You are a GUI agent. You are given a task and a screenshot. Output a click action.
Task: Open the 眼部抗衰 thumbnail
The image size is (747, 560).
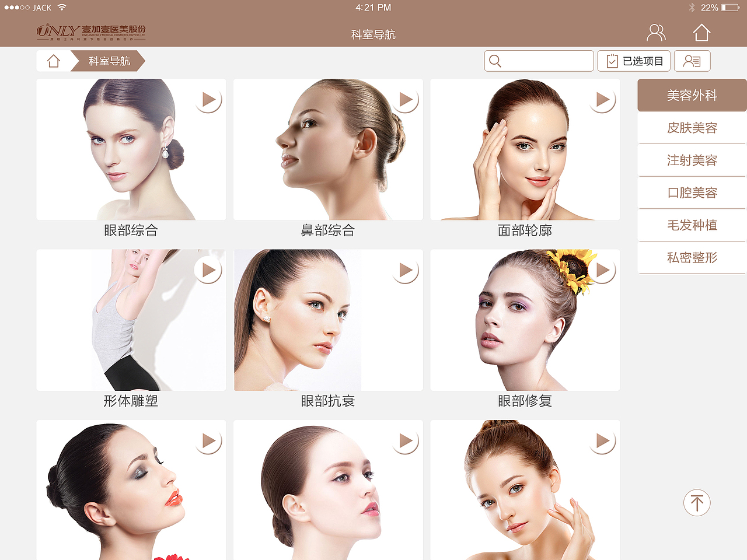click(x=328, y=320)
